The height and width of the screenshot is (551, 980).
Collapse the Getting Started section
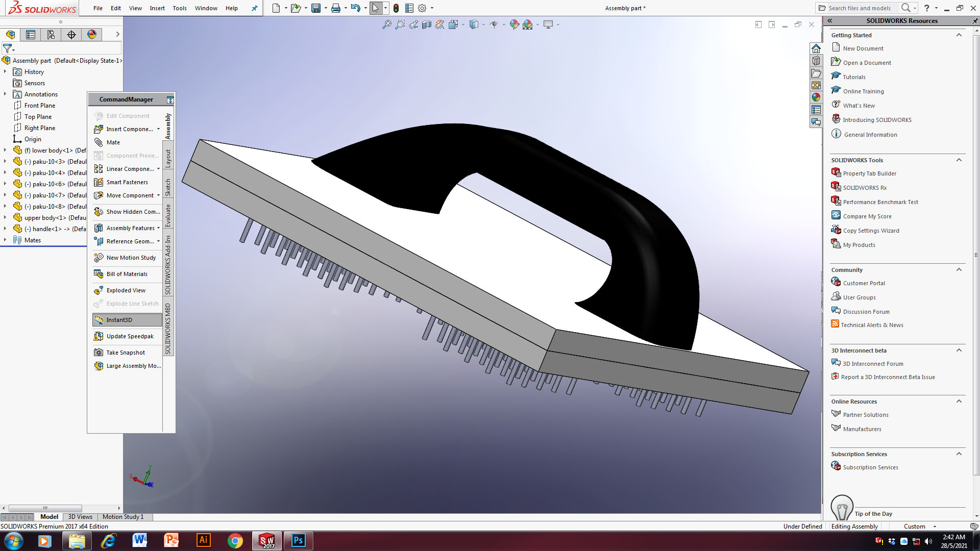click(x=959, y=35)
